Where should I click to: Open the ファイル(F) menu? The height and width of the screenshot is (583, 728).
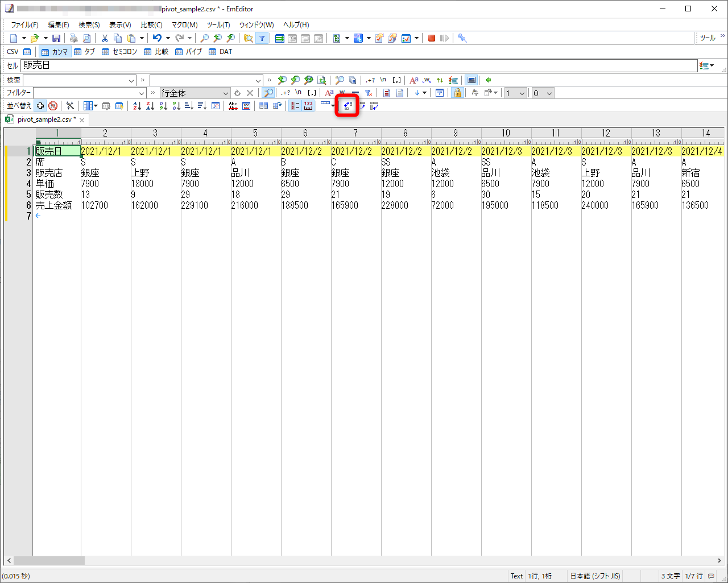pyautogui.click(x=25, y=24)
